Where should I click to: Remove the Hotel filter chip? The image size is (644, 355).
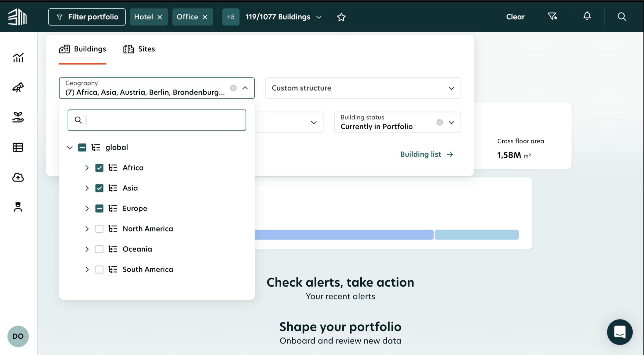[x=160, y=17]
